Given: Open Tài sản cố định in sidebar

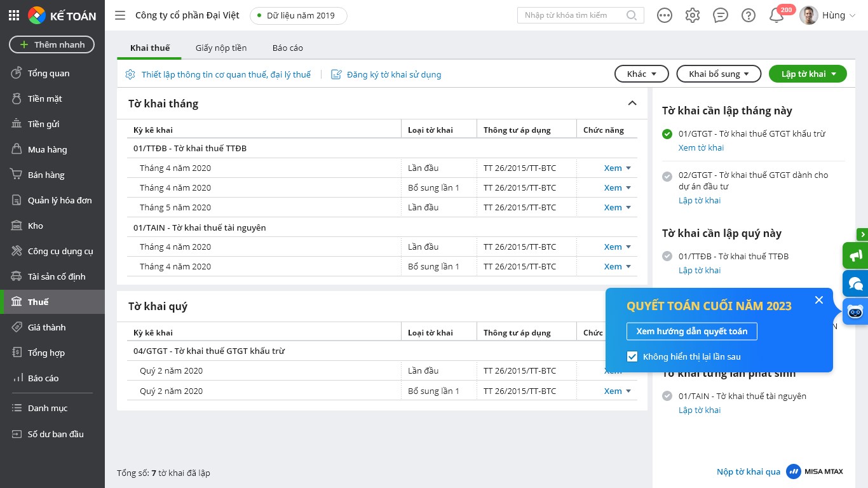Looking at the screenshot, I should click(x=52, y=276).
